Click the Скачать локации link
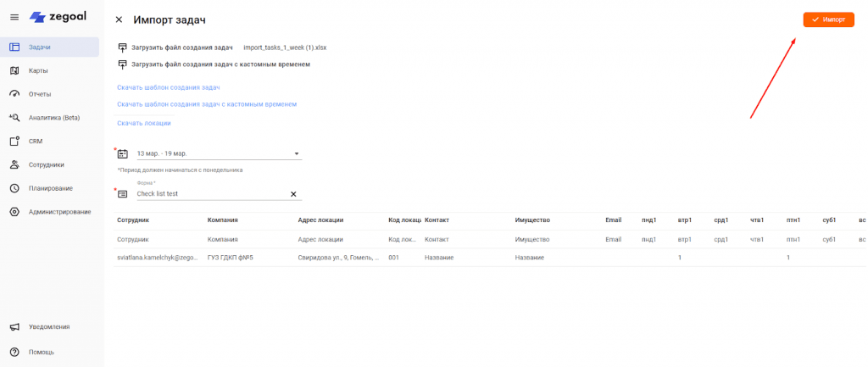Image resolution: width=868 pixels, height=367 pixels. (144, 123)
